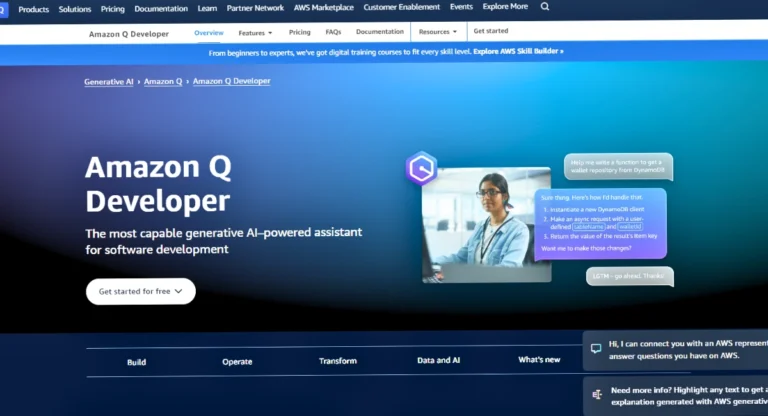Click the highlight explanation icon

tap(597, 394)
